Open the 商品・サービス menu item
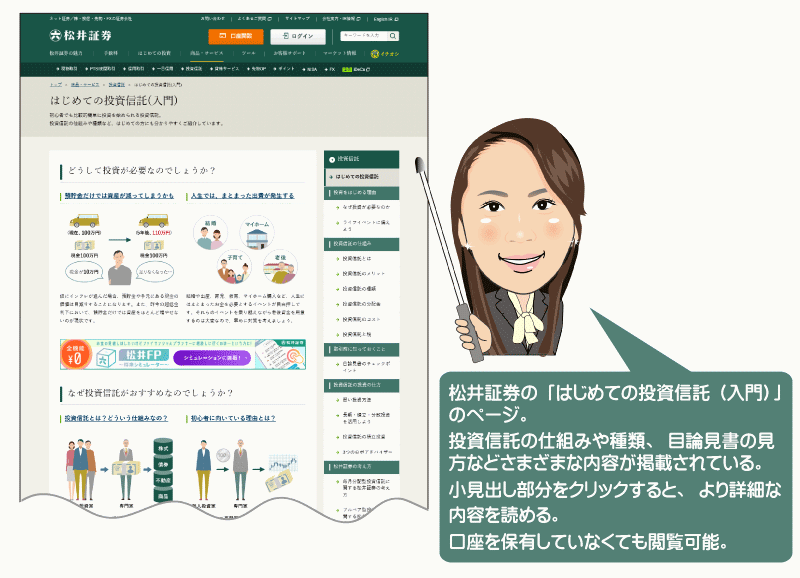The image size is (800, 578). (207, 53)
